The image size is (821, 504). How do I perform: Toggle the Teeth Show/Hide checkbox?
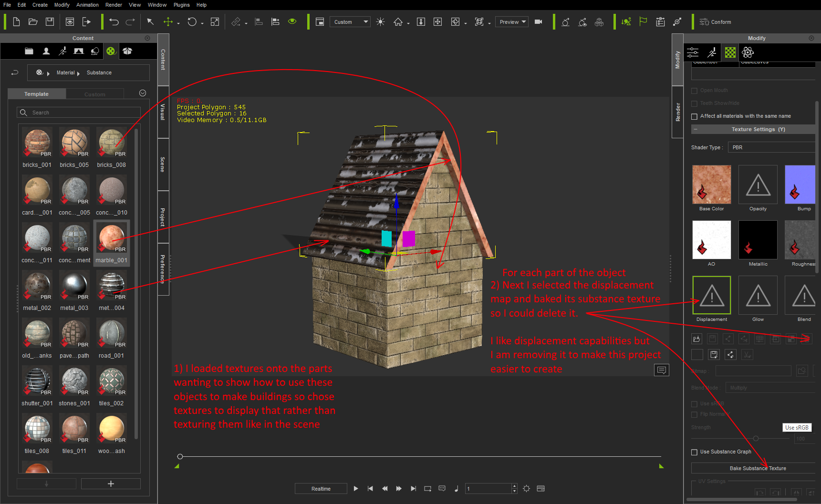point(695,103)
